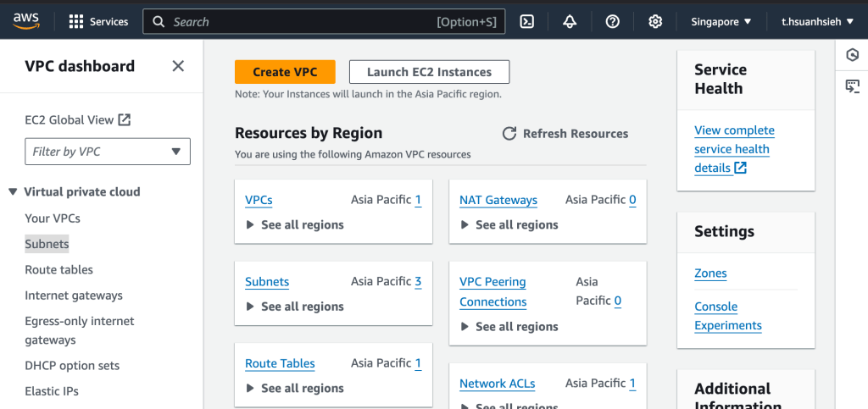Click the top Search input field
The image size is (868, 409).
[301, 22]
